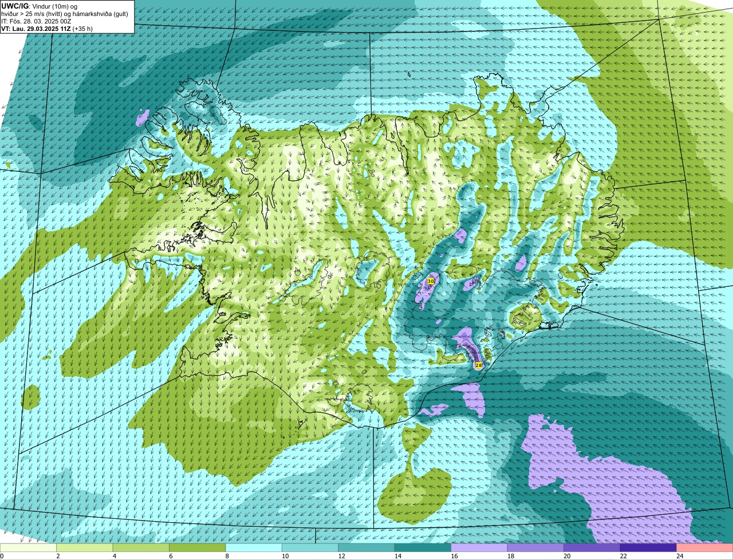This screenshot has height=560, width=733.
Task: Click the legend tick label '12'
Action: coord(341,556)
